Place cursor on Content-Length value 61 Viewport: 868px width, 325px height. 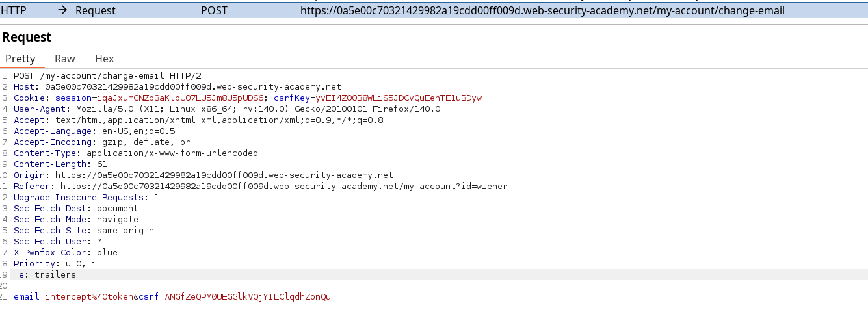pyautogui.click(x=102, y=164)
